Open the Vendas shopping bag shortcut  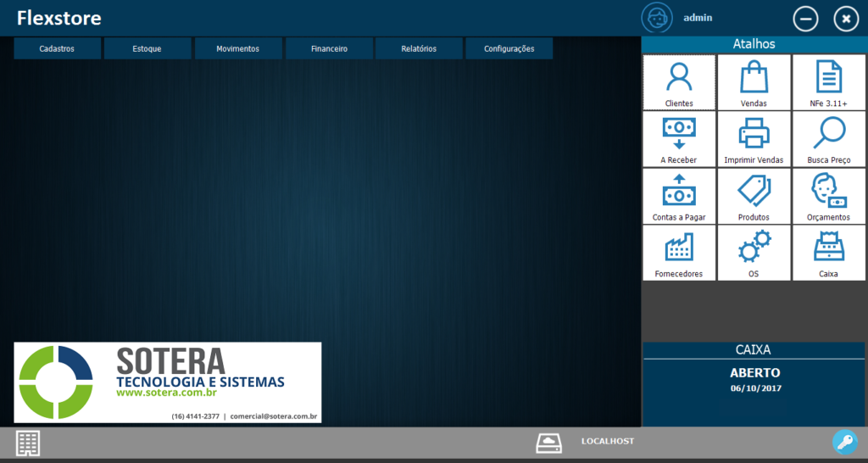click(754, 82)
